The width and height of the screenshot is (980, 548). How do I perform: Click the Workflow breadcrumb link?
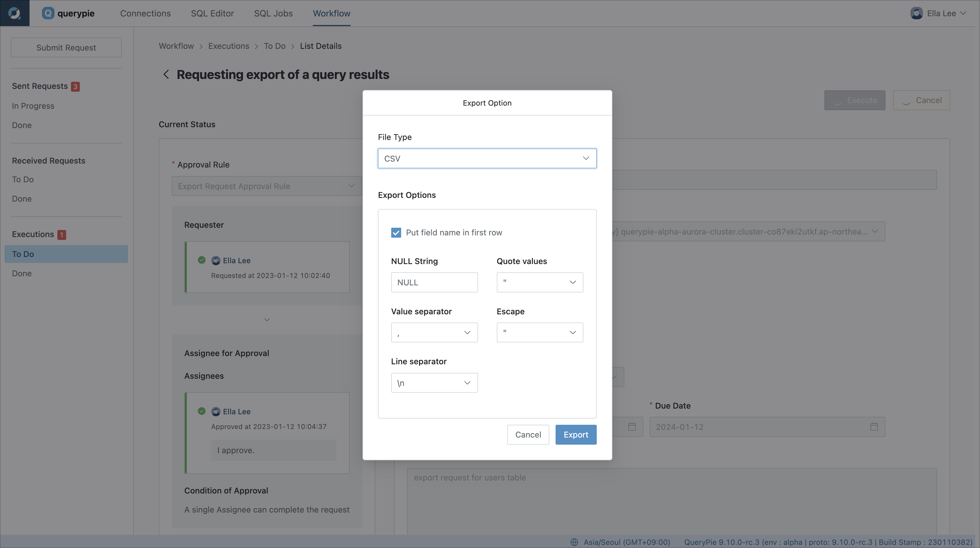click(x=176, y=46)
